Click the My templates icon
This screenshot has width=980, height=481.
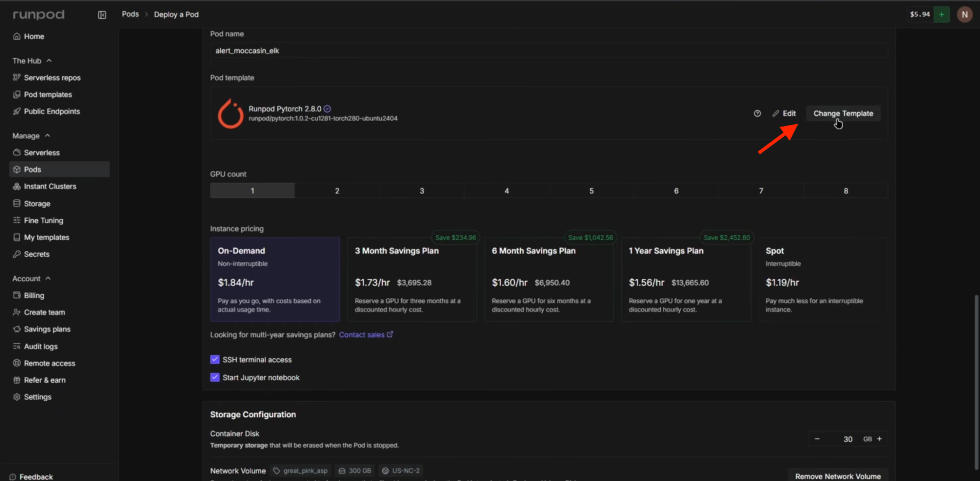pos(17,237)
